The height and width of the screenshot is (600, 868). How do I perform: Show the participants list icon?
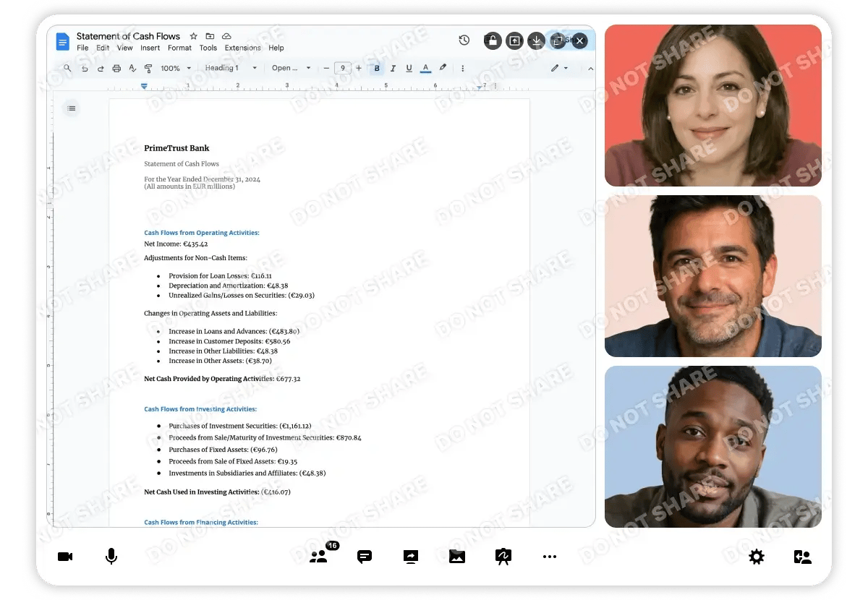point(319,557)
